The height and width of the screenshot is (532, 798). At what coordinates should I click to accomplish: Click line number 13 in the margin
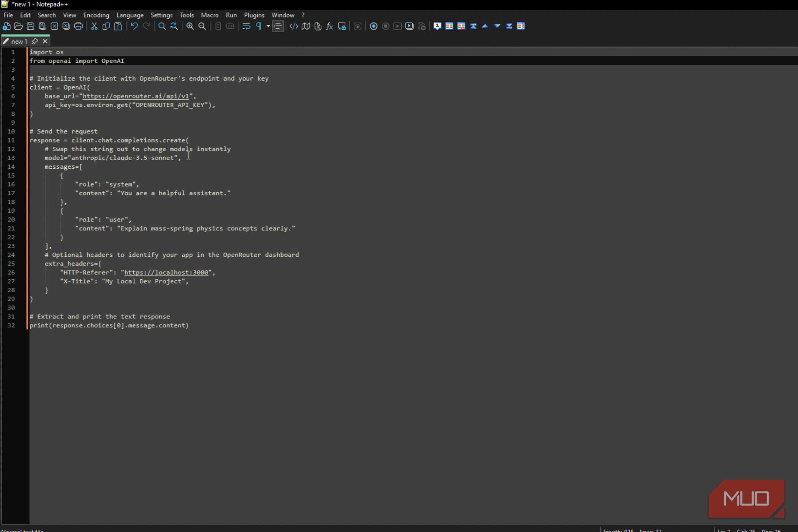11,158
